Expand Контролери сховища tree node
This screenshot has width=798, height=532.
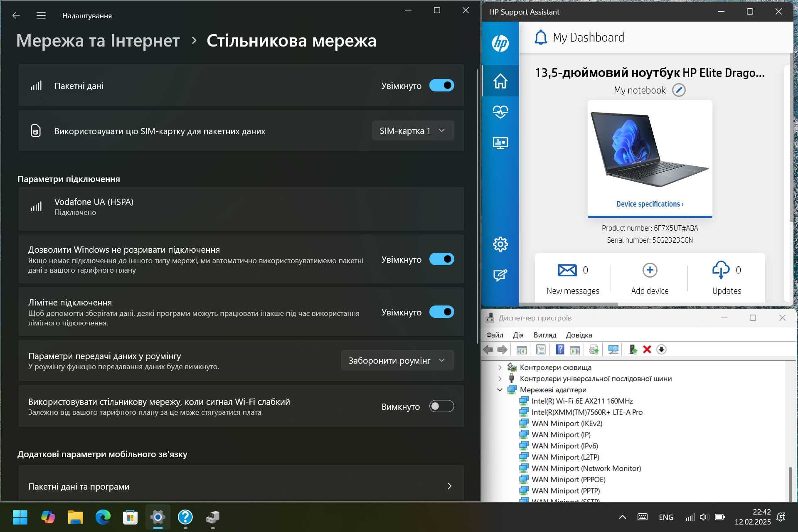[x=500, y=367]
